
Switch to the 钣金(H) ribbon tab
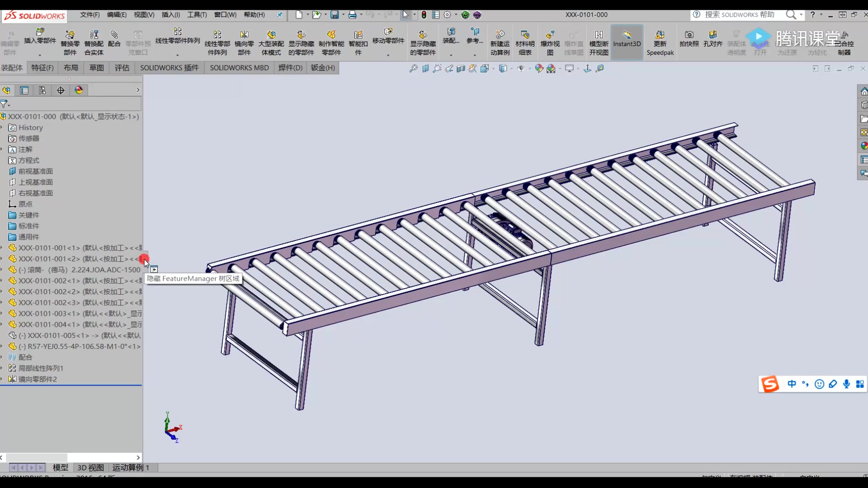[x=323, y=68]
